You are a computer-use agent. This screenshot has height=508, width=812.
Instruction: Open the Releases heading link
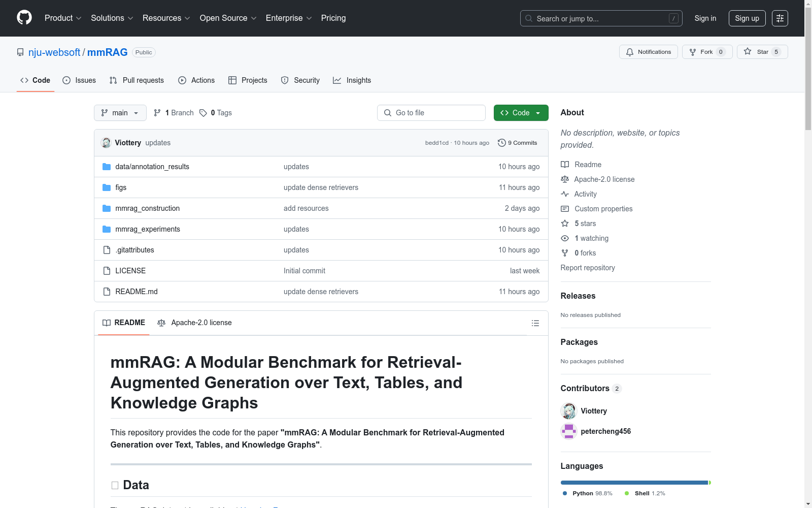coord(578,296)
